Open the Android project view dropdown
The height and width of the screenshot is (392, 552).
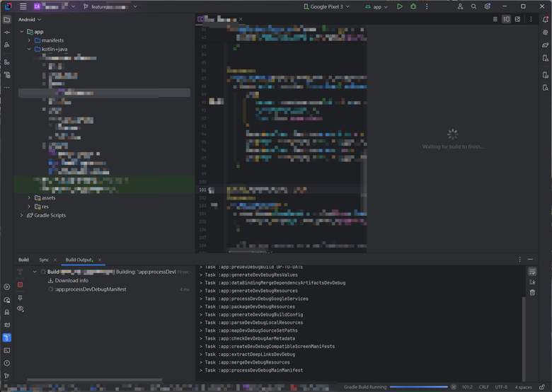(30, 20)
